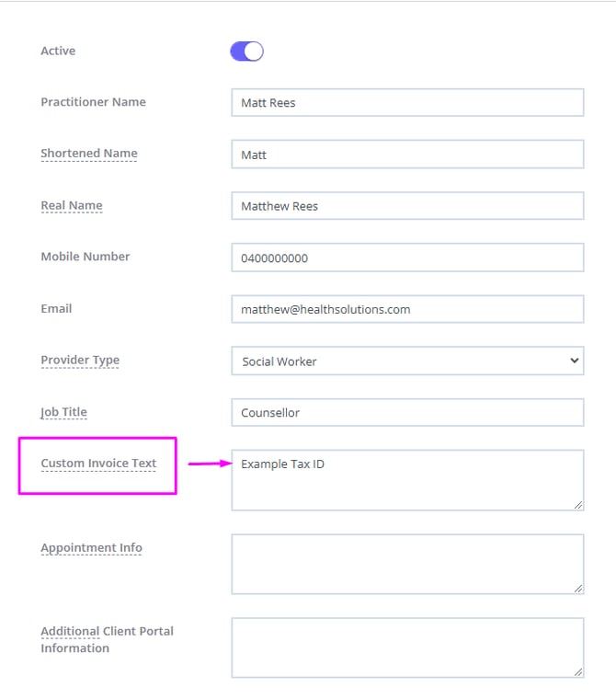Focus the Shortened Name text box
Screen dimensions: 616x699
pos(407,155)
